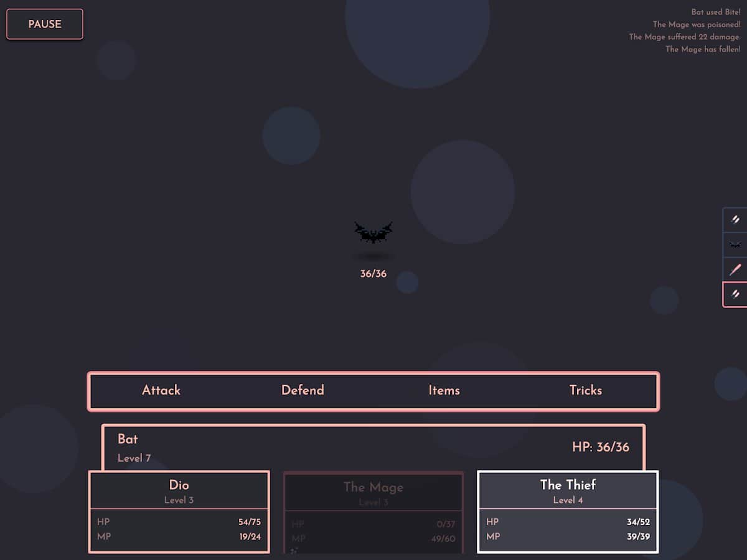
Task: Click The Thief's HP value 34/52
Action: point(638,522)
